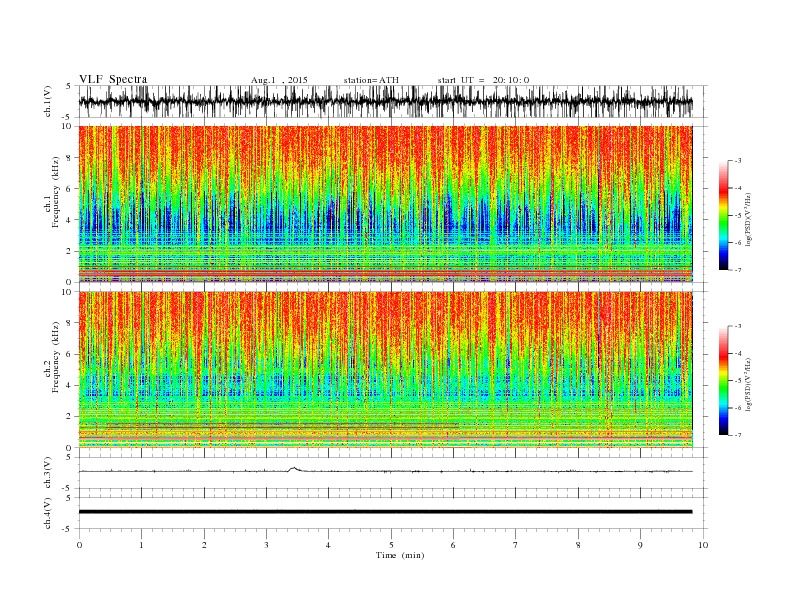Click the ch.1 voltage waveform panel
The width and height of the screenshot is (792, 612).
tap(393, 101)
